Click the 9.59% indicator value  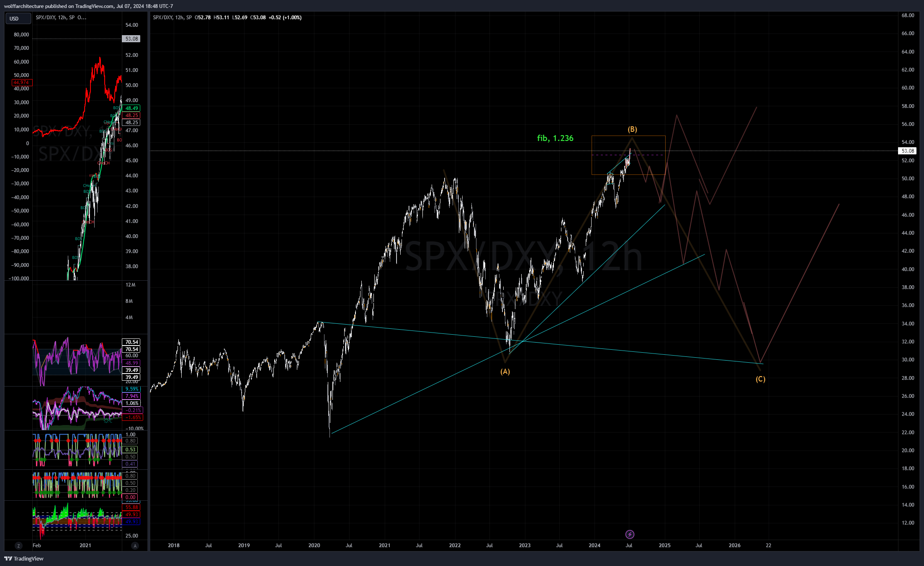[131, 389]
